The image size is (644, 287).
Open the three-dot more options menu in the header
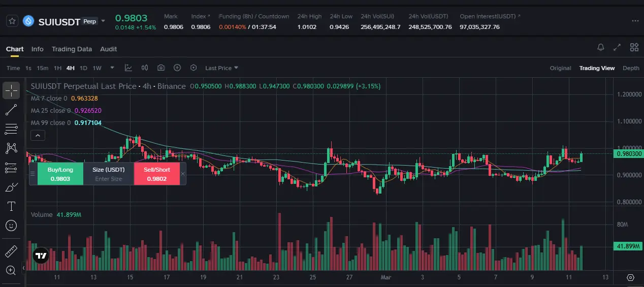pyautogui.click(x=635, y=21)
